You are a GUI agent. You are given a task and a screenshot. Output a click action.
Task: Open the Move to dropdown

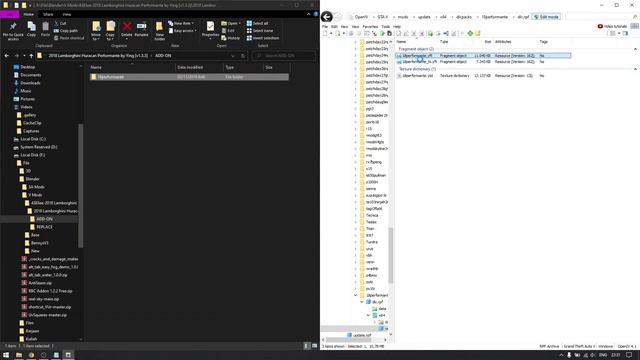tap(96, 31)
